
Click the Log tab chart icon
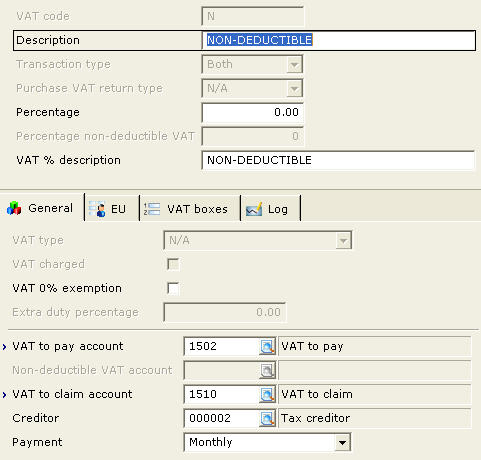click(x=254, y=209)
